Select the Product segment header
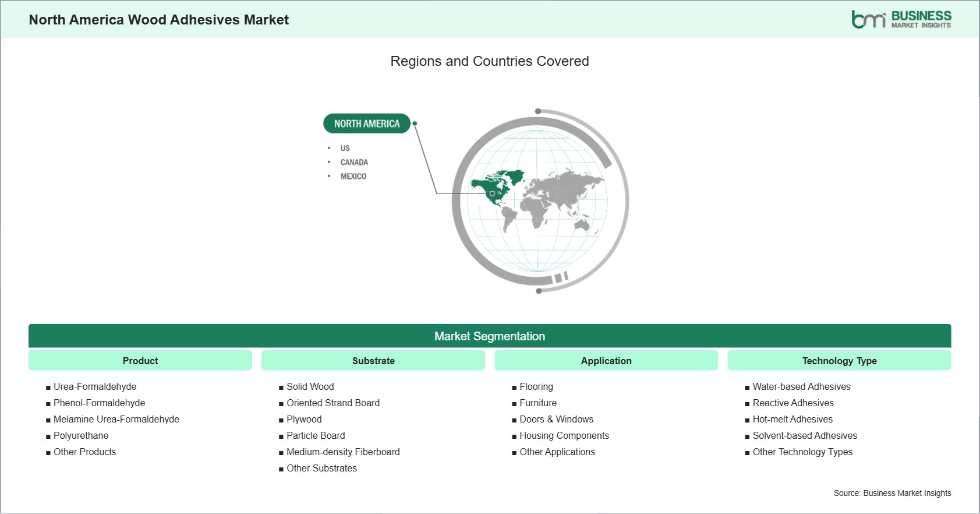The width and height of the screenshot is (980, 514). point(140,361)
